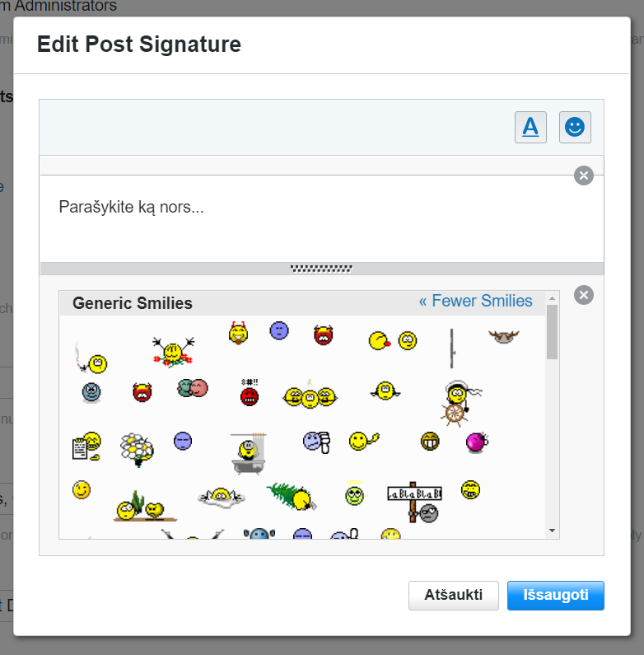The width and height of the screenshot is (644, 655).
Task: Insert the fried egg smiley
Action: coord(222,495)
